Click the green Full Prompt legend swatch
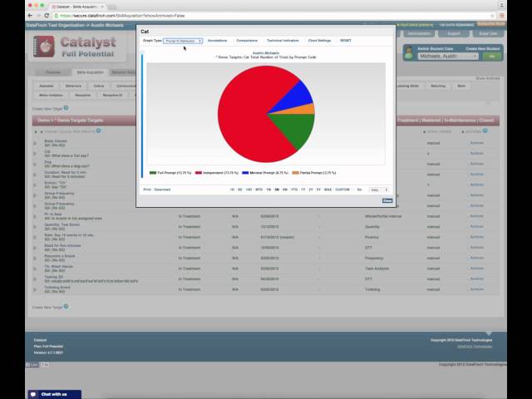 (x=153, y=173)
